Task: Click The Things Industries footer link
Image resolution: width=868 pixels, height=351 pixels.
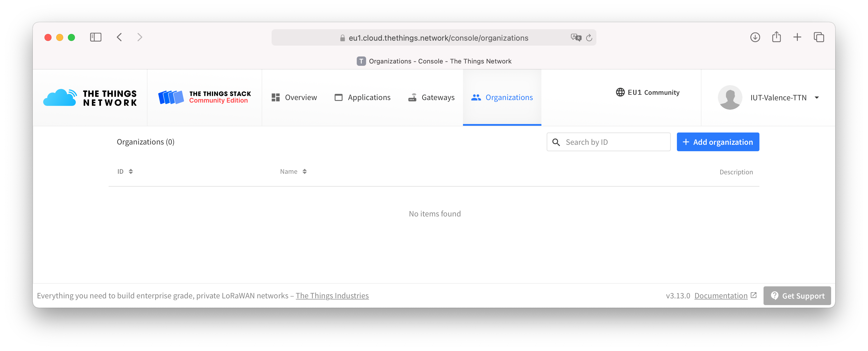Action: tap(332, 295)
